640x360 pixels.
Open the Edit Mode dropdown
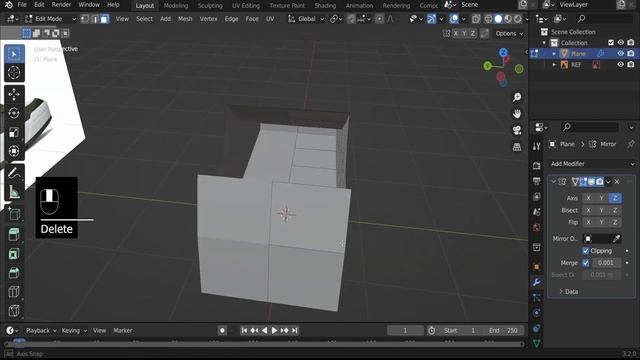pyautogui.click(x=51, y=19)
